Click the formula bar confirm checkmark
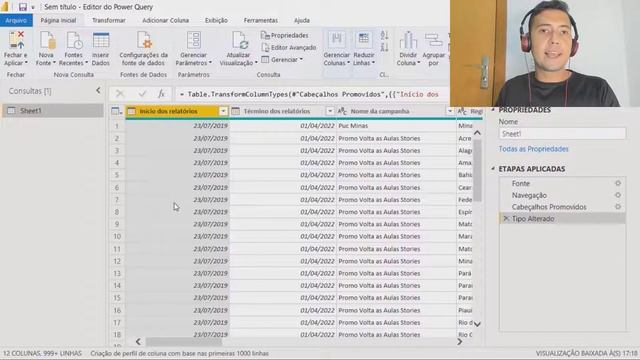The width and height of the screenshot is (640, 360). coord(142,94)
